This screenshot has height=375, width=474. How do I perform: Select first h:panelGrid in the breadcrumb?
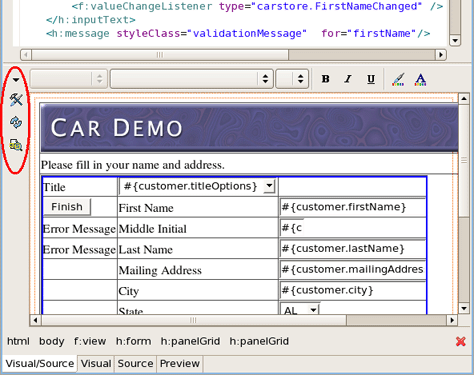click(190, 341)
